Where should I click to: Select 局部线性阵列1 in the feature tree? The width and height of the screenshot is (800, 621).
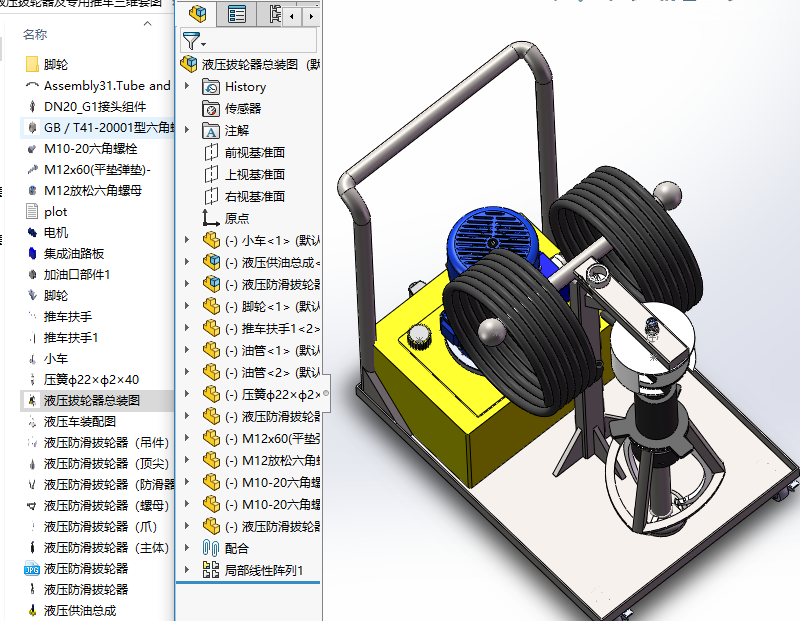tap(264, 570)
